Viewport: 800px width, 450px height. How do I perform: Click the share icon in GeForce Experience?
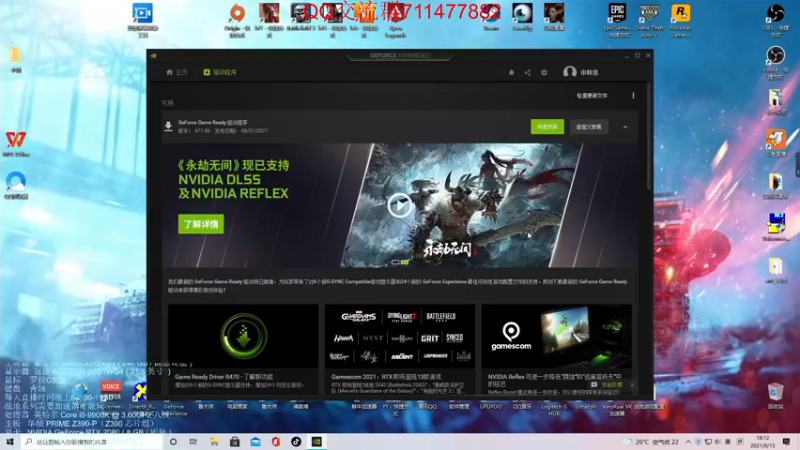528,72
